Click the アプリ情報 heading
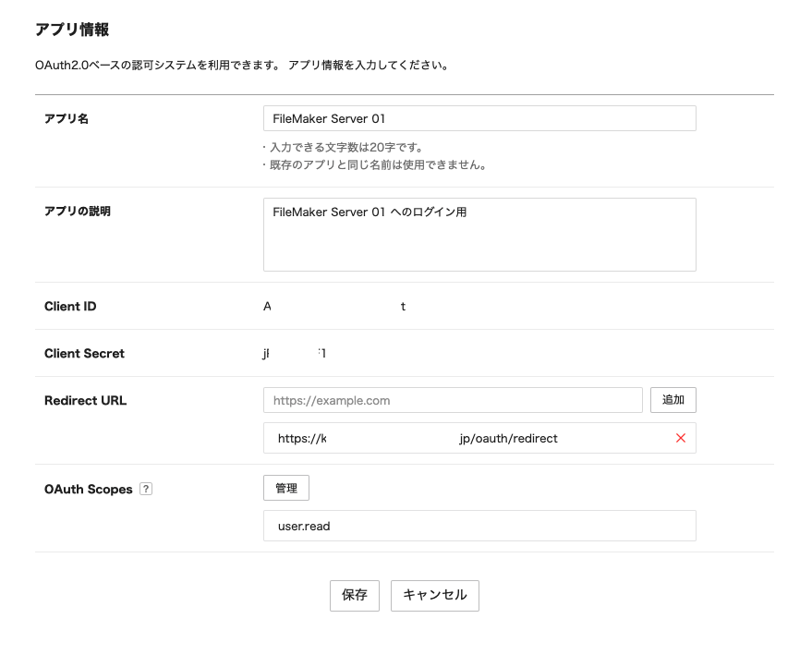 (72, 30)
